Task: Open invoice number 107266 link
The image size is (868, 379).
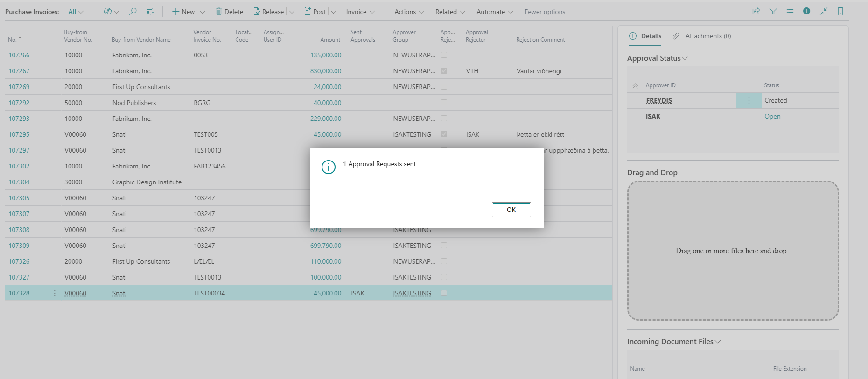Action: [19, 55]
